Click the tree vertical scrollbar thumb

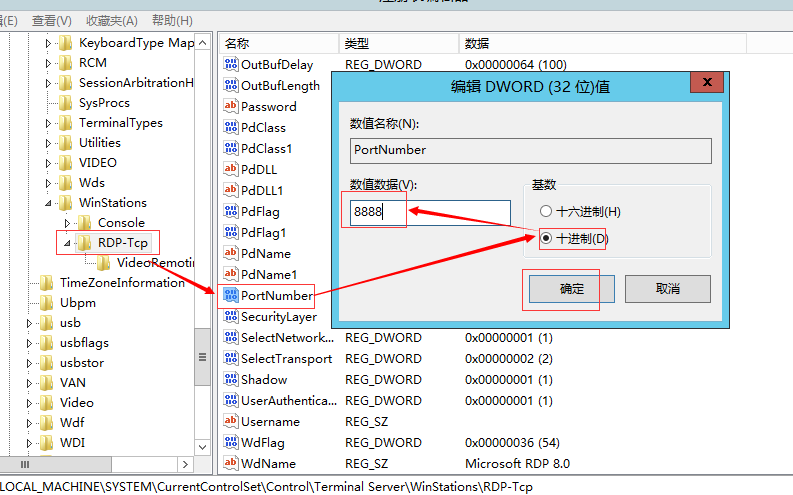(202, 357)
